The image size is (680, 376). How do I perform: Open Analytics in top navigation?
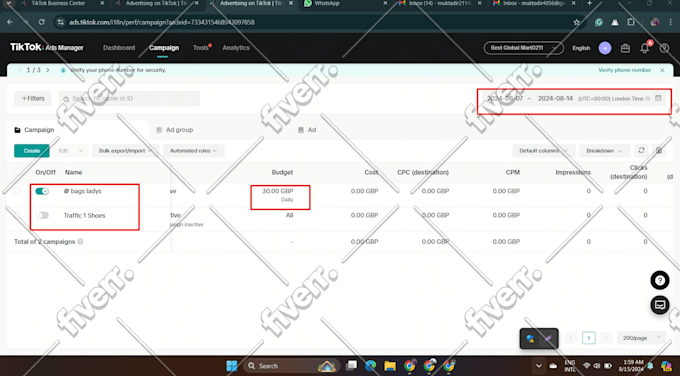click(x=236, y=48)
